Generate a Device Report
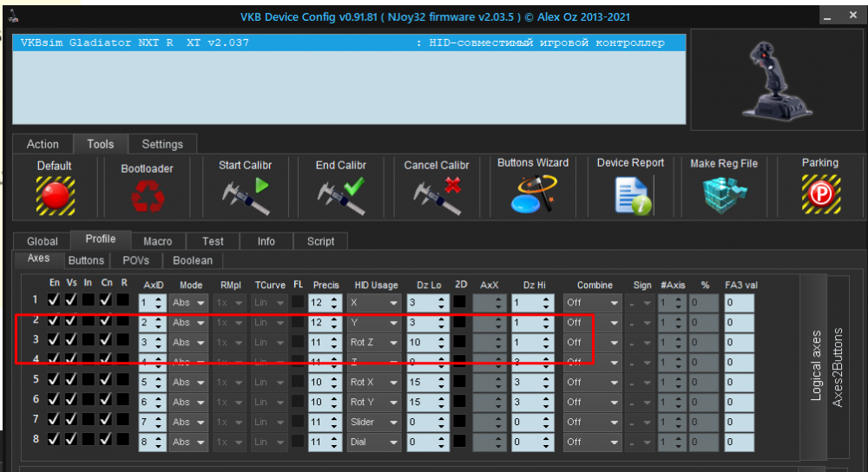The width and height of the screenshot is (868, 472). [x=630, y=193]
